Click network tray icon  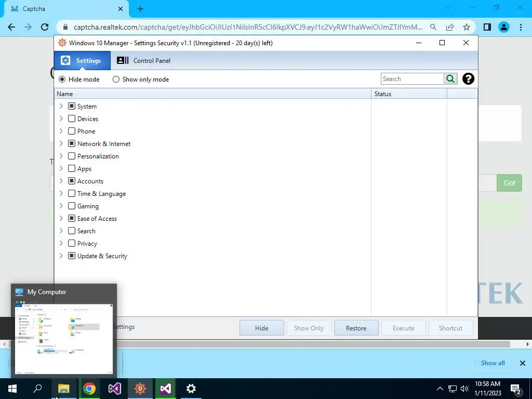pos(453,389)
